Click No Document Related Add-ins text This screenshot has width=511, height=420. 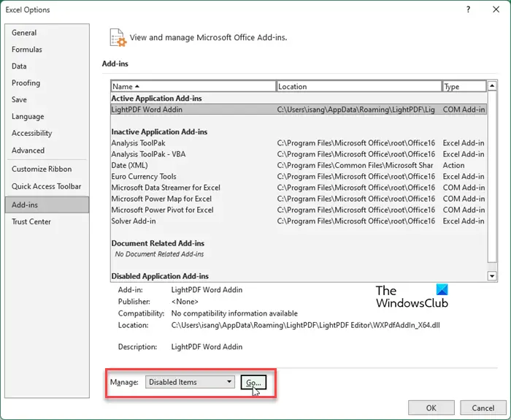159,254
